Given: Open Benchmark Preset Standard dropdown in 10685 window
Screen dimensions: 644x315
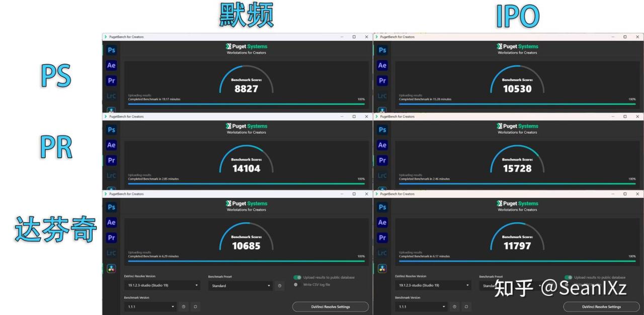Looking at the screenshot, I should 240,286.
